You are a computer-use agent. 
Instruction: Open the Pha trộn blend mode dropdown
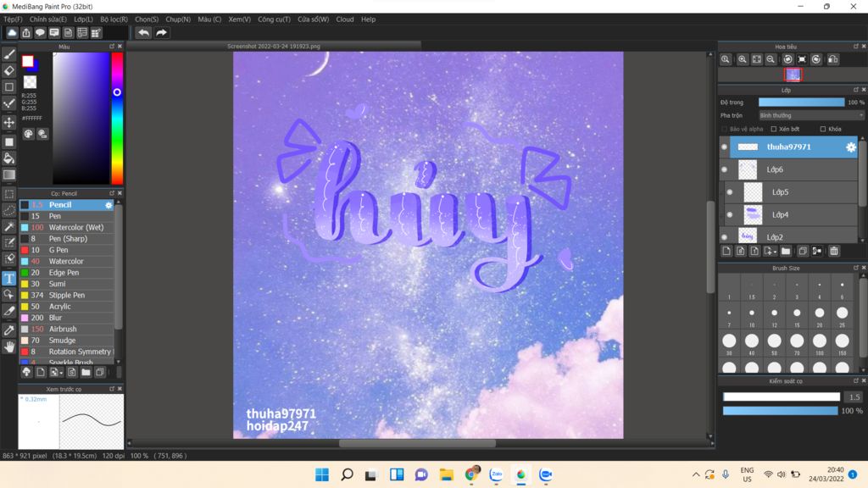(x=810, y=115)
